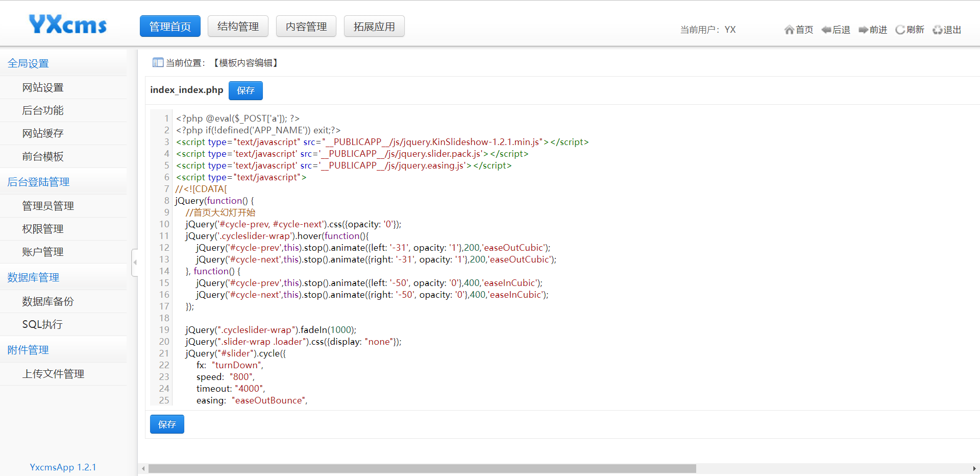Click the index_index.php file name
The image size is (980, 476).
pos(187,90)
